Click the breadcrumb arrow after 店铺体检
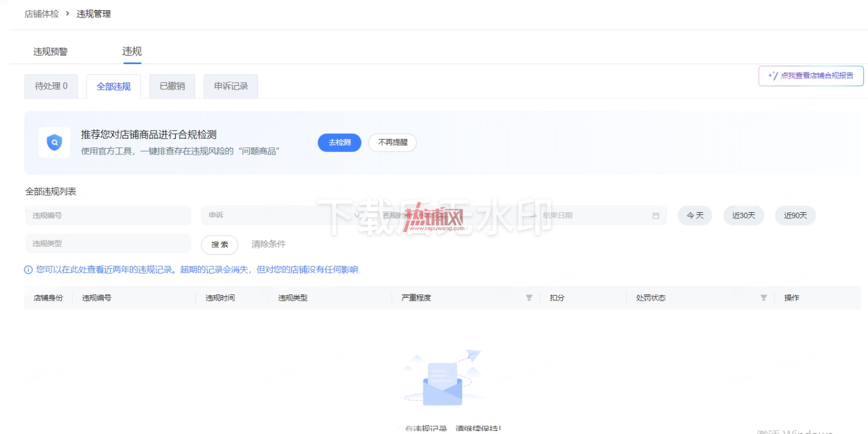 tap(68, 14)
